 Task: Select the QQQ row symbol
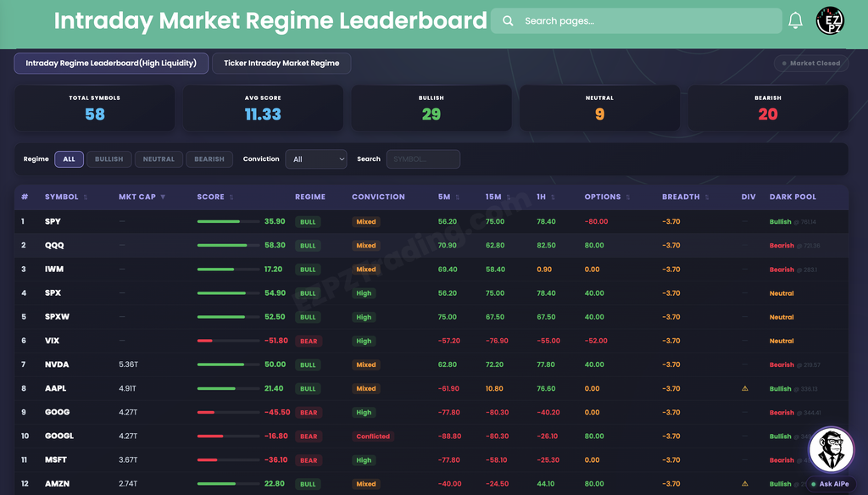click(54, 245)
